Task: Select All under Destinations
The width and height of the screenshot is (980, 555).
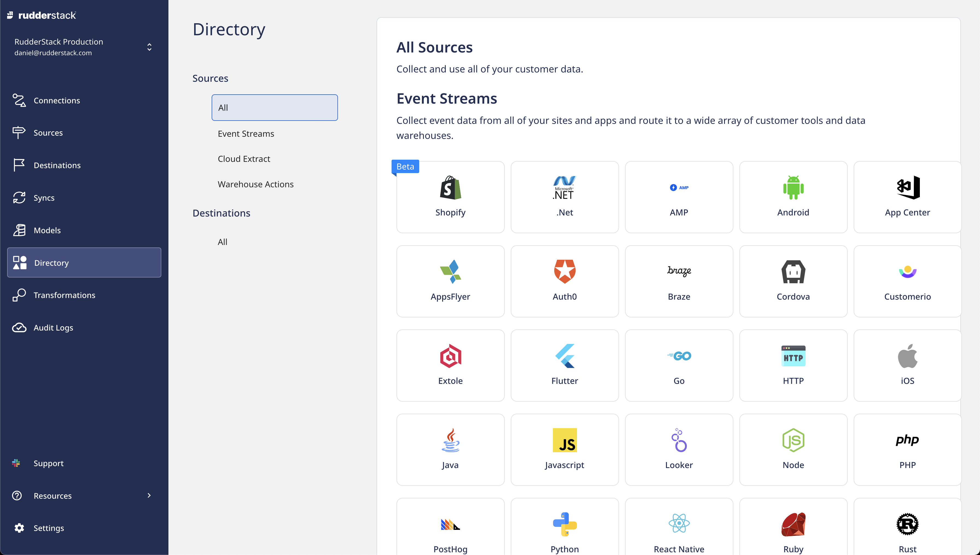Action: [x=223, y=241]
